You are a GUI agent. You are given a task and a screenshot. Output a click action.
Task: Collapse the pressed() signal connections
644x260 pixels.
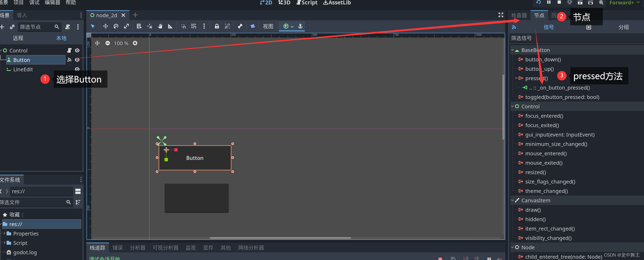(517, 78)
